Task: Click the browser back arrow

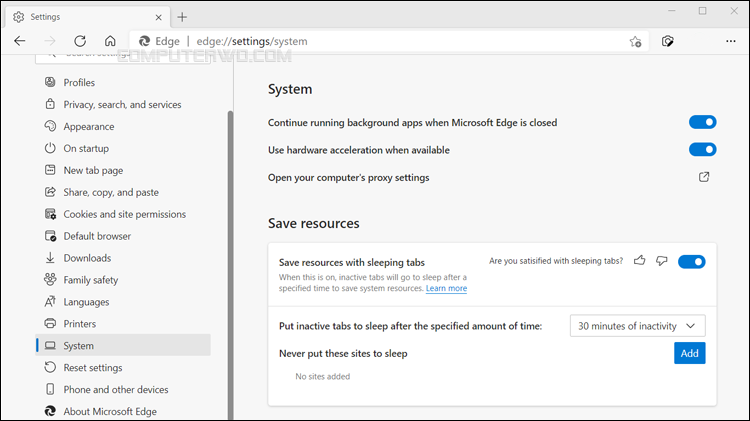Action: coord(20,41)
